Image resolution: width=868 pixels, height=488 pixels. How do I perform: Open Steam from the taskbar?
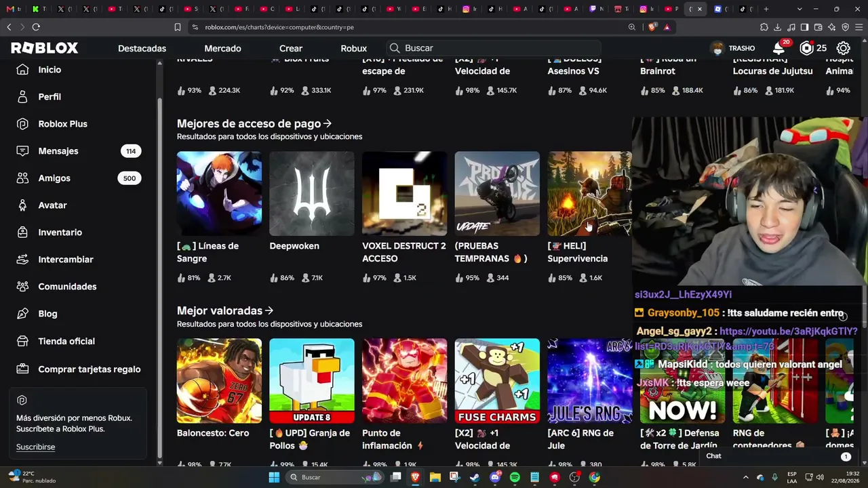(474, 477)
